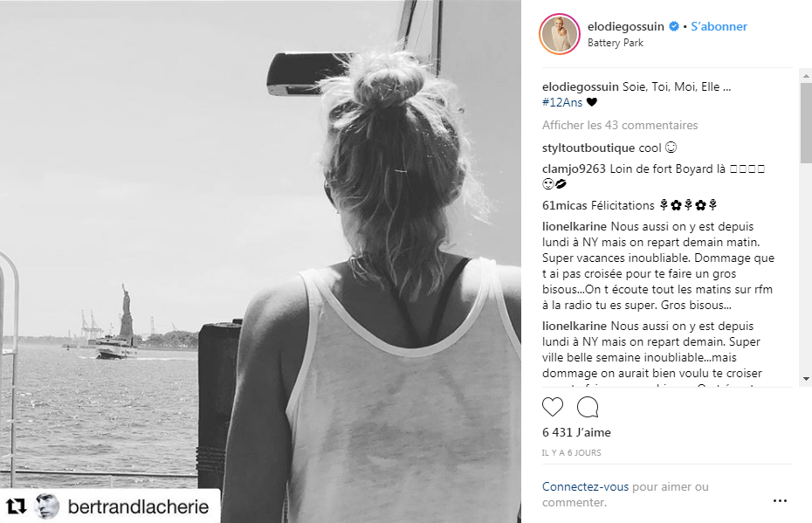View the 6 431 J'aime likes list
The image size is (812, 523).
[x=576, y=432]
